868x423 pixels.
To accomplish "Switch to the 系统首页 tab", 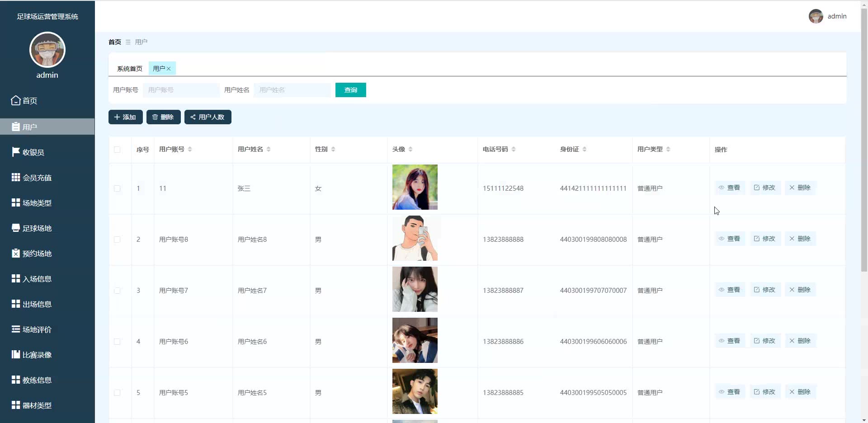I will [129, 69].
